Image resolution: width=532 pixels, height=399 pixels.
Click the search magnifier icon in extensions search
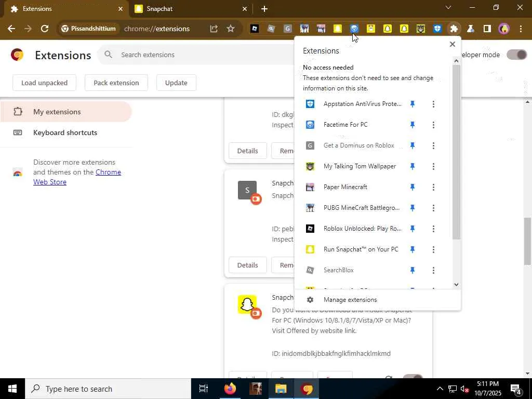click(x=108, y=54)
